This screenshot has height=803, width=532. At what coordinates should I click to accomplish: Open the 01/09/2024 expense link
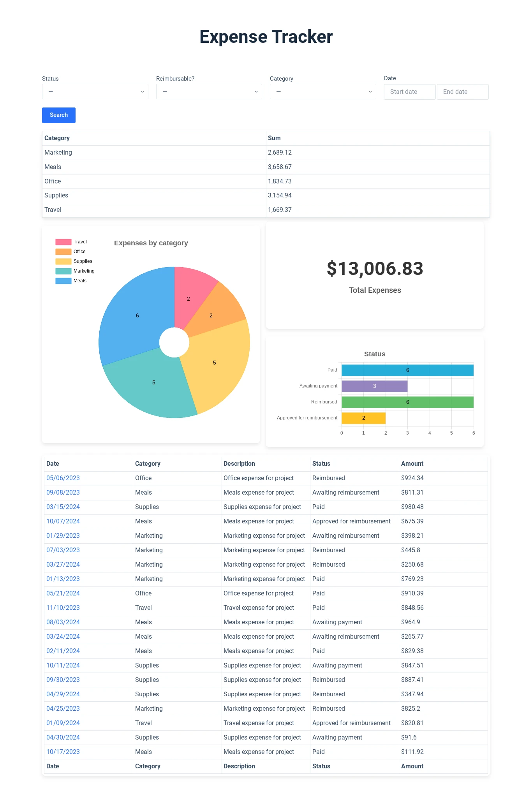pyautogui.click(x=63, y=723)
